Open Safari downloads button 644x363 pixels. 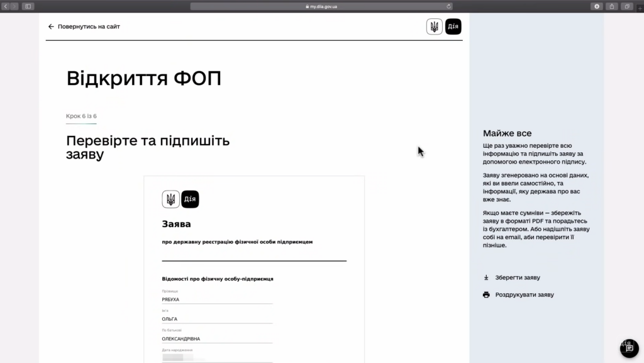597,6
